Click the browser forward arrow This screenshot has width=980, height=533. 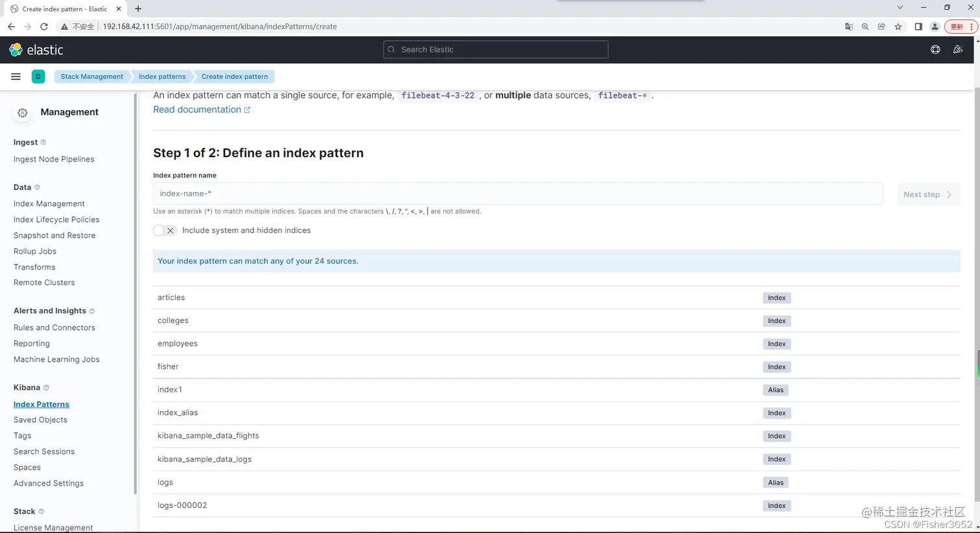click(x=27, y=27)
